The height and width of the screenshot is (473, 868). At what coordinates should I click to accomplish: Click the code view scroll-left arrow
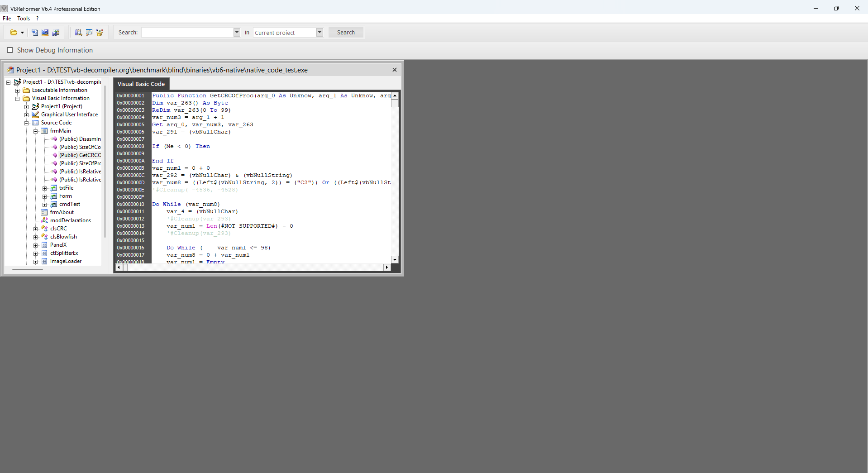point(119,268)
